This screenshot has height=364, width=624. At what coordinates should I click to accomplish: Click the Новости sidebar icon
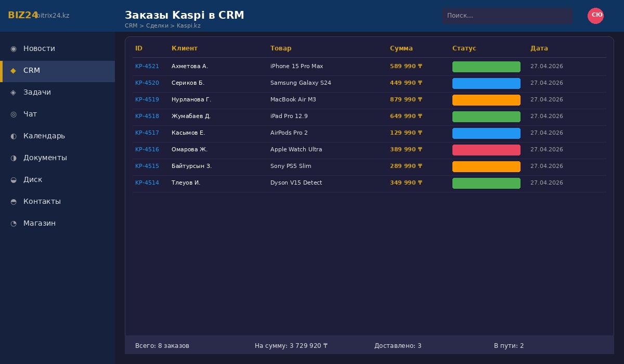14,49
